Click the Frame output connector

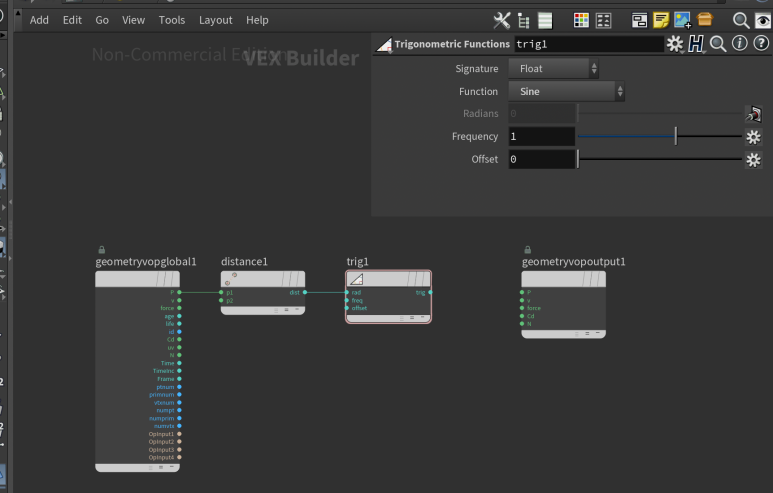coord(179,379)
